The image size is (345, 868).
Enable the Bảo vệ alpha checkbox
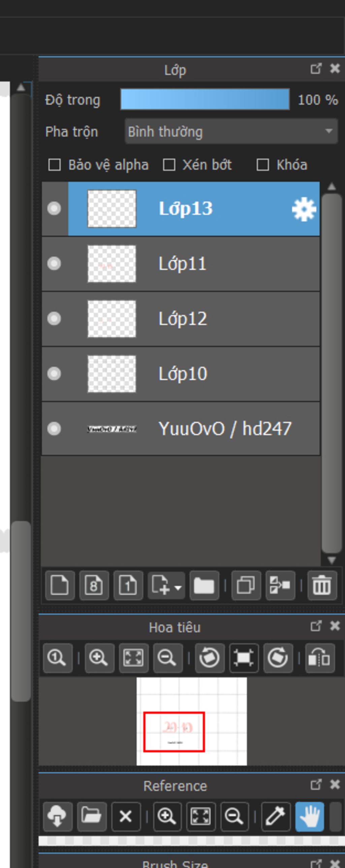(x=55, y=165)
